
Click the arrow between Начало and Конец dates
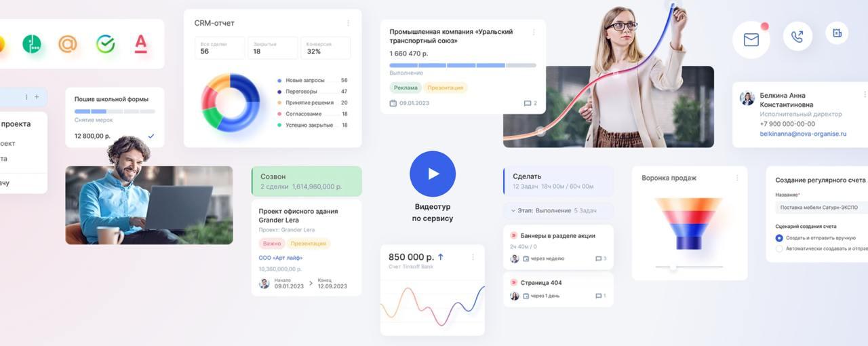point(311,283)
